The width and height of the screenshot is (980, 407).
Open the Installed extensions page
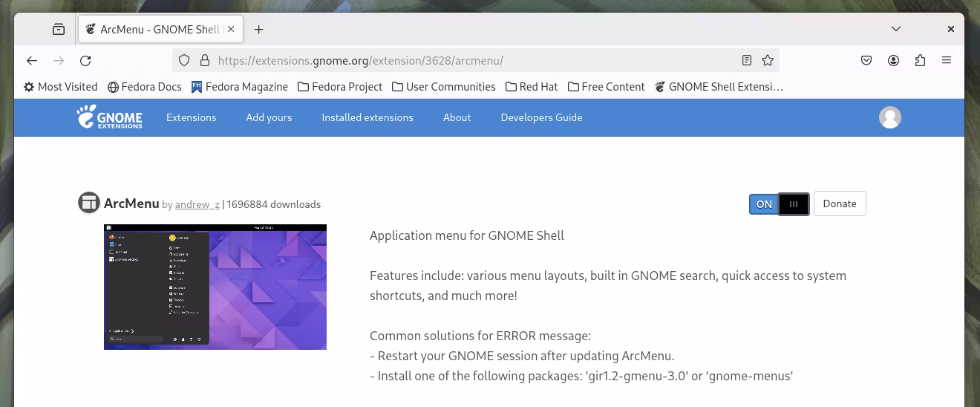point(367,117)
